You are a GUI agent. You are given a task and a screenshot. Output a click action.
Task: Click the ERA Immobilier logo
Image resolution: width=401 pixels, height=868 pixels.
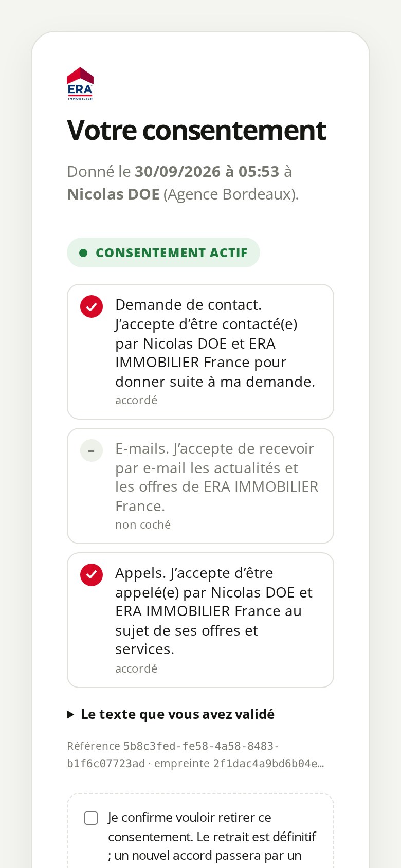tap(80, 83)
